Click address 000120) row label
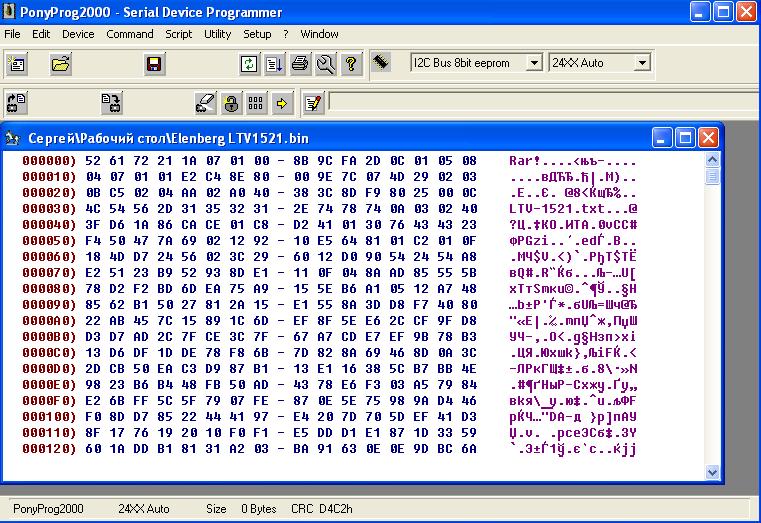The image size is (761, 523). pyautogui.click(x=49, y=449)
